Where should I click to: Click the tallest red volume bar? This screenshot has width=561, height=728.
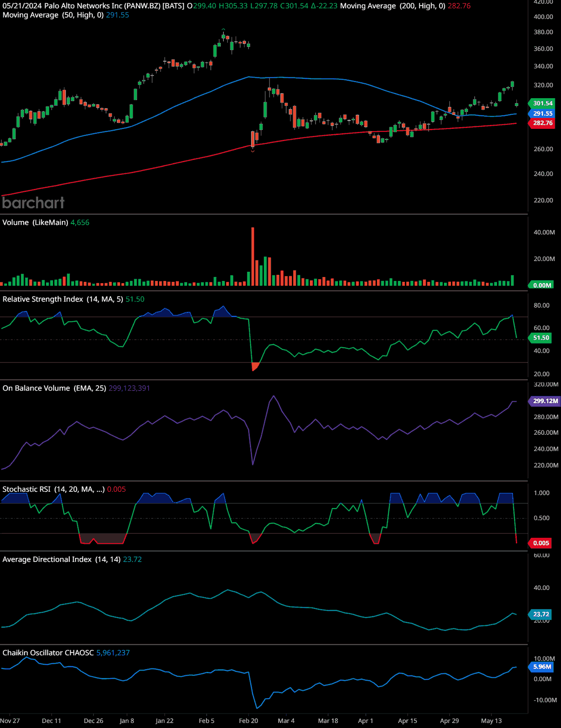252,256
